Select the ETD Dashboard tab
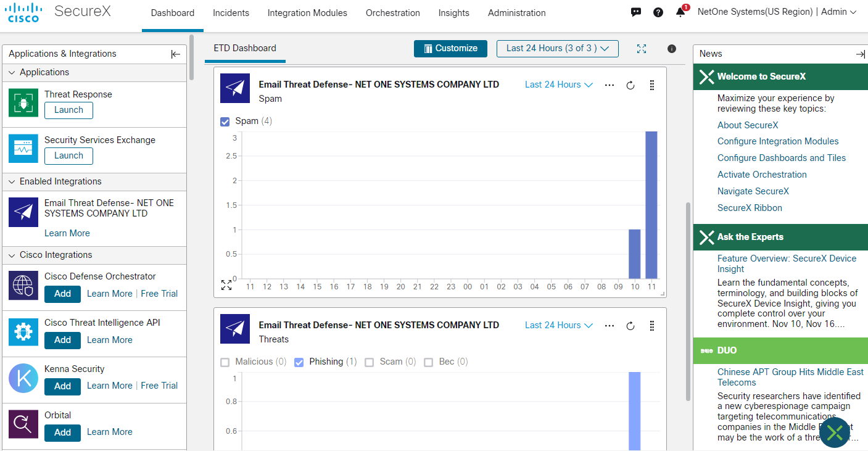 (245, 49)
